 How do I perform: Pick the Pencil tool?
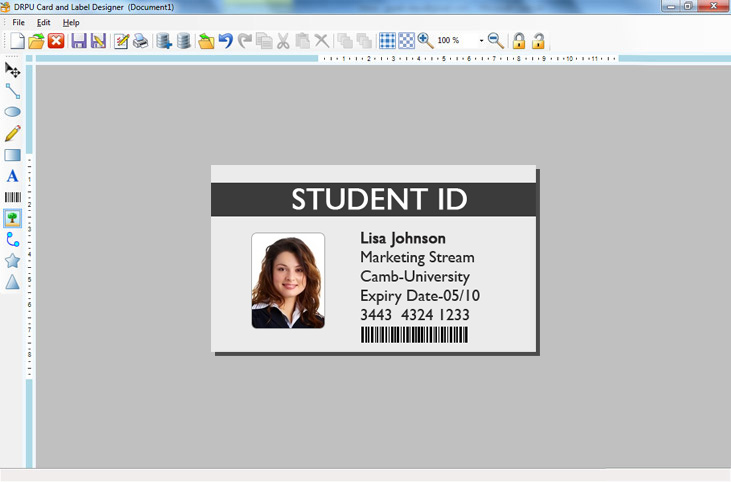point(12,133)
